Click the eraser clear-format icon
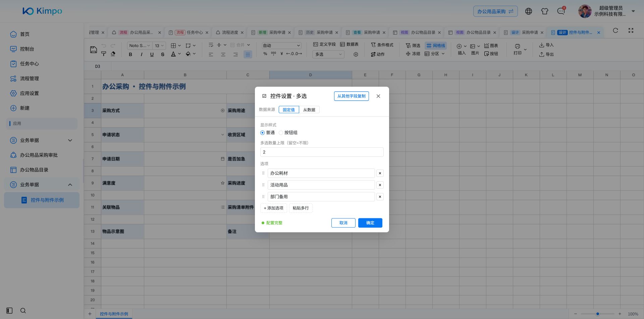Screen dimensions: 644x319 click(x=113, y=54)
